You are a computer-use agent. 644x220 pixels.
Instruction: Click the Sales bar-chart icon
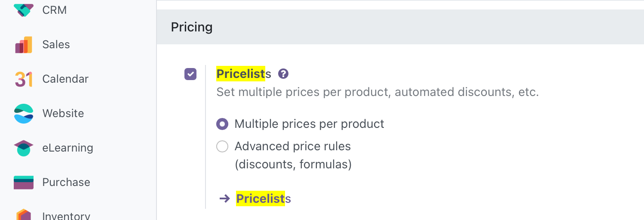pos(24,45)
